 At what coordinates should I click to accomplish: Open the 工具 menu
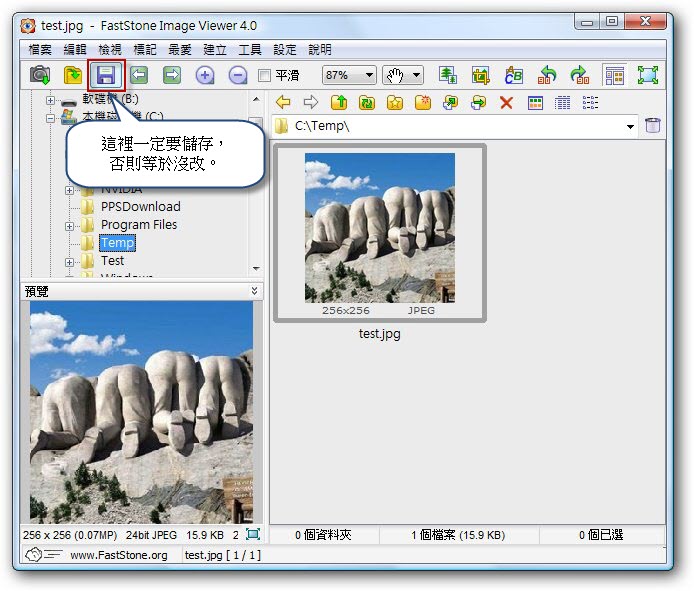point(250,50)
